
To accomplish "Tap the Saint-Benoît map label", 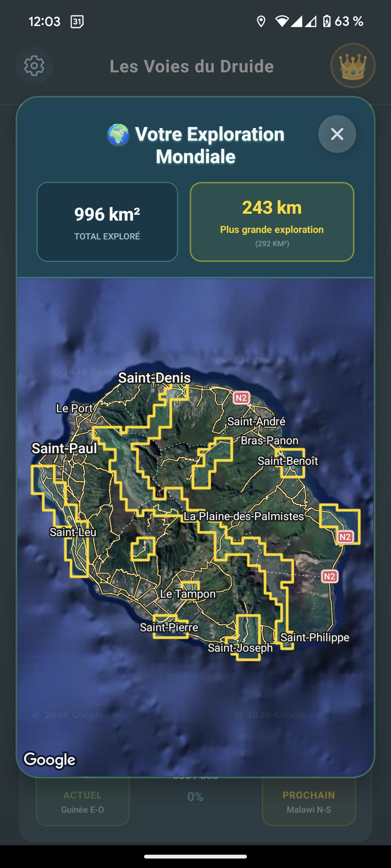I will point(288,461).
